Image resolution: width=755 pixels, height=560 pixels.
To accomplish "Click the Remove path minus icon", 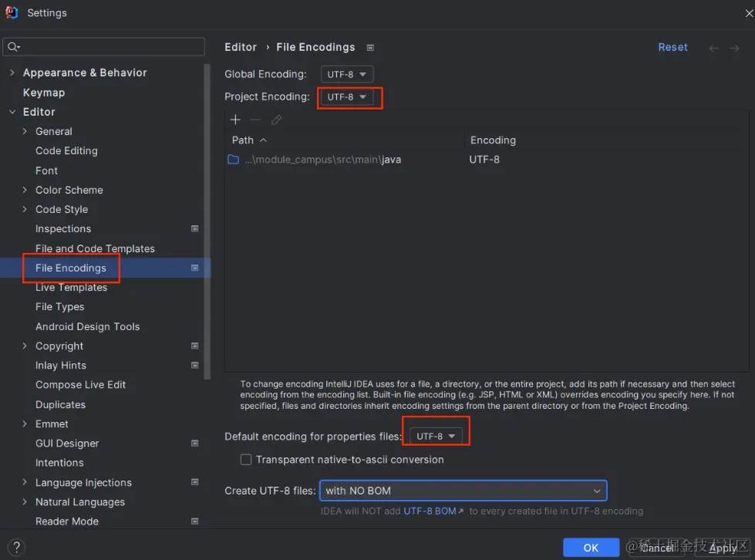I will coord(255,120).
